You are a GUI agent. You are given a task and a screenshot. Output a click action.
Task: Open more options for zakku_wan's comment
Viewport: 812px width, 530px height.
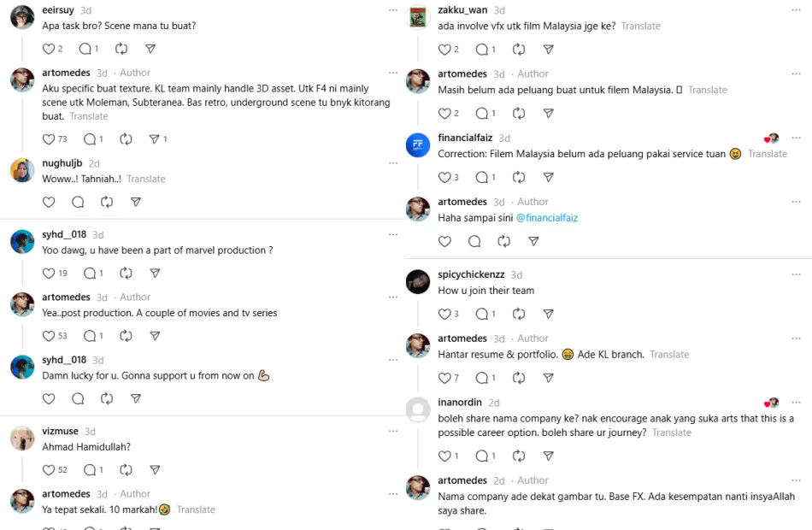(x=796, y=10)
